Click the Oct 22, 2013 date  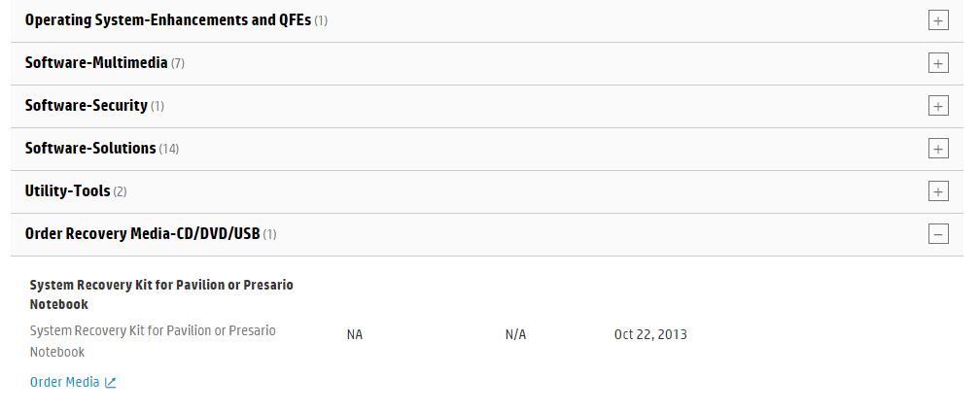tap(650, 334)
